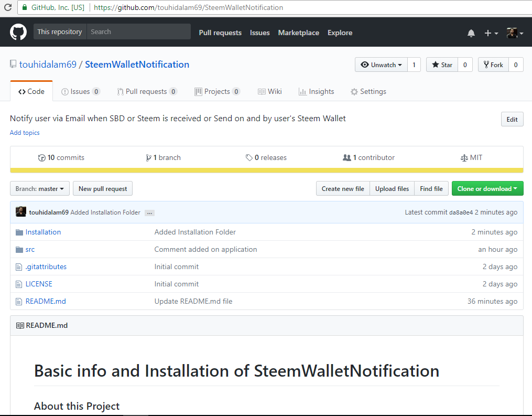Click New pull request button
532x416 pixels.
pyautogui.click(x=103, y=188)
